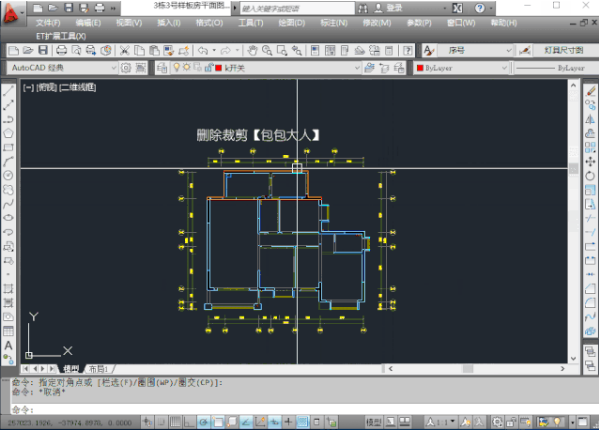Open the k开关 layer dropdown list
This screenshot has height=431, width=599.
[357, 68]
